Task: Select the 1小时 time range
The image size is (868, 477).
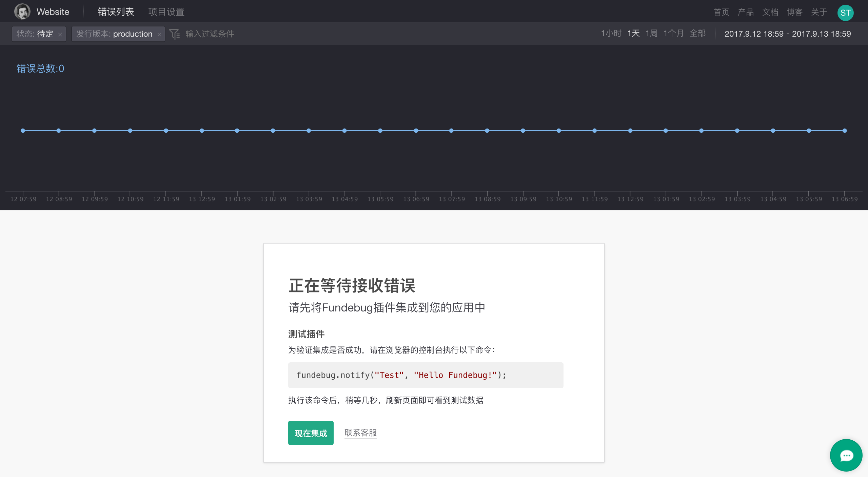Action: tap(611, 33)
